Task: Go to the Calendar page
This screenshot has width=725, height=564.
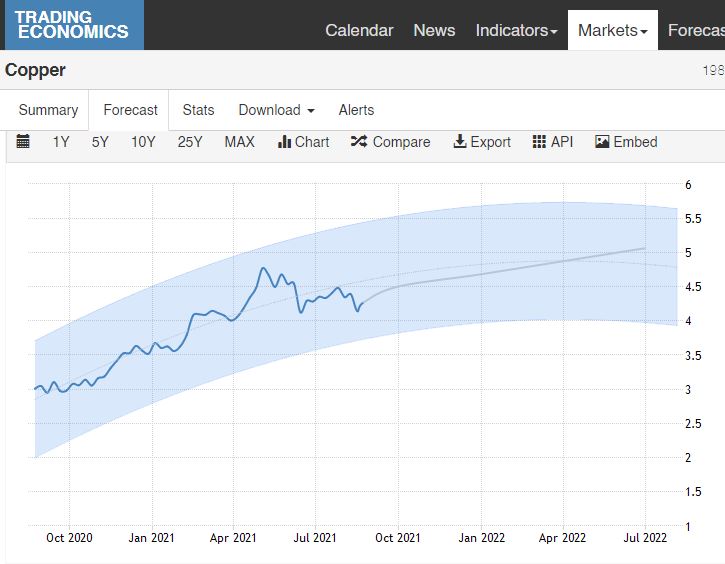Action: click(x=359, y=30)
